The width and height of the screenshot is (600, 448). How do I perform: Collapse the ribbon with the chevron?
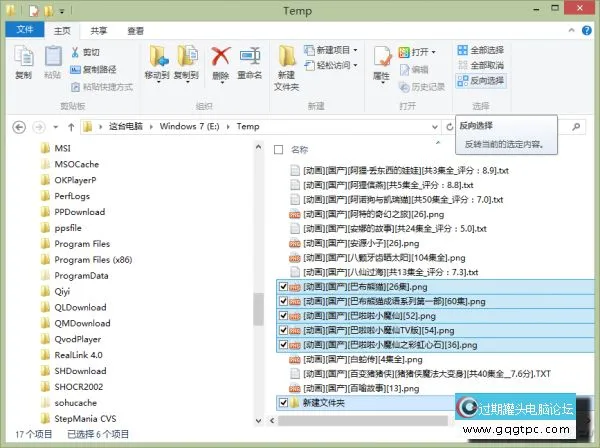pyautogui.click(x=571, y=30)
